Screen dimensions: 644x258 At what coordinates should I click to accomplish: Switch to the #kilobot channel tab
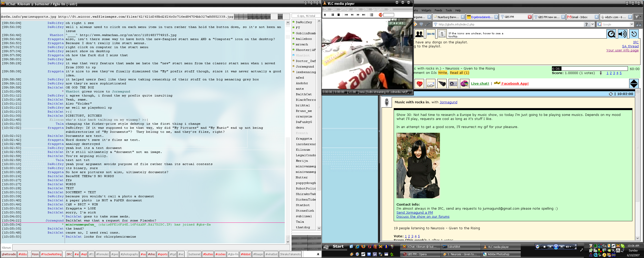246,254
